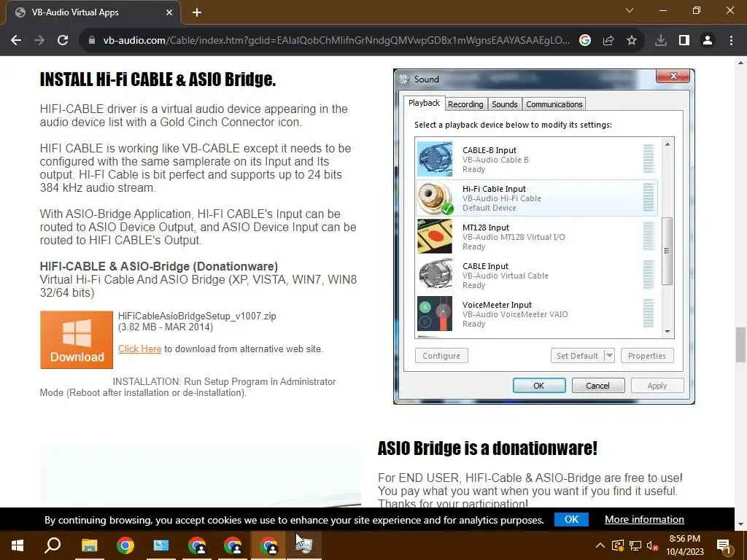Click ASIO Bridge is a donationware heading
747x560 pixels.
coord(487,448)
